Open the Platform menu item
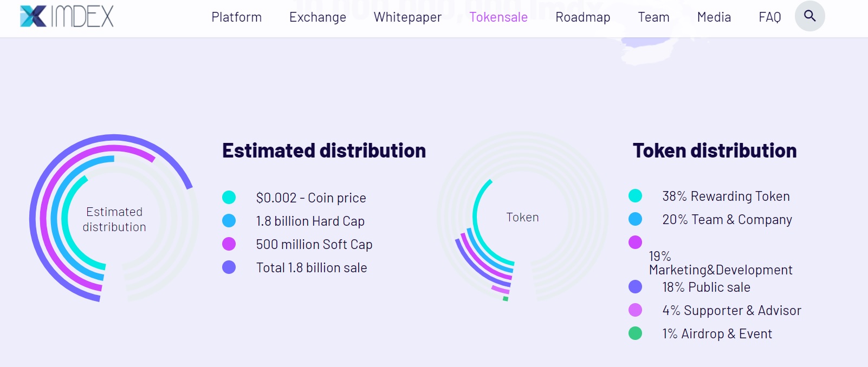This screenshot has height=367, width=868. [236, 17]
